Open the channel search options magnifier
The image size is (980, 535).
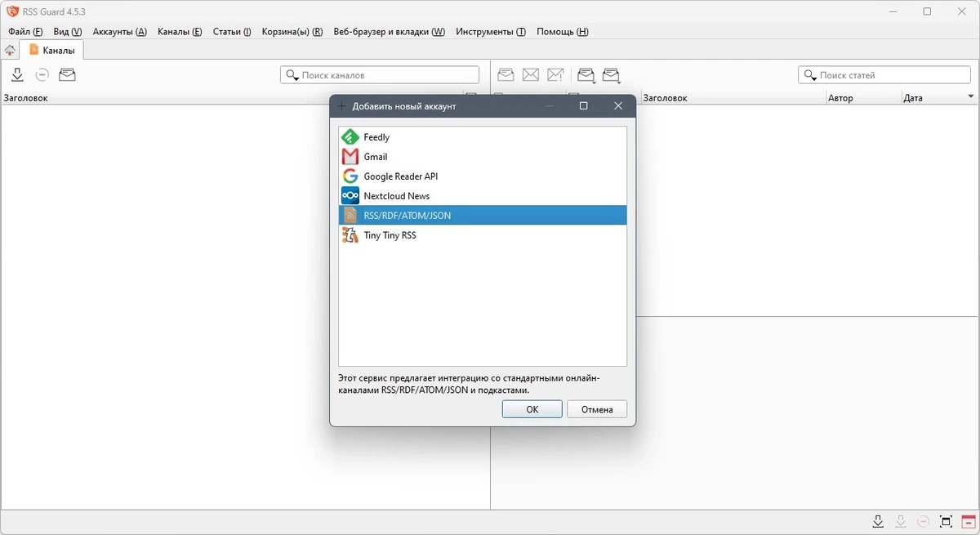click(x=292, y=75)
